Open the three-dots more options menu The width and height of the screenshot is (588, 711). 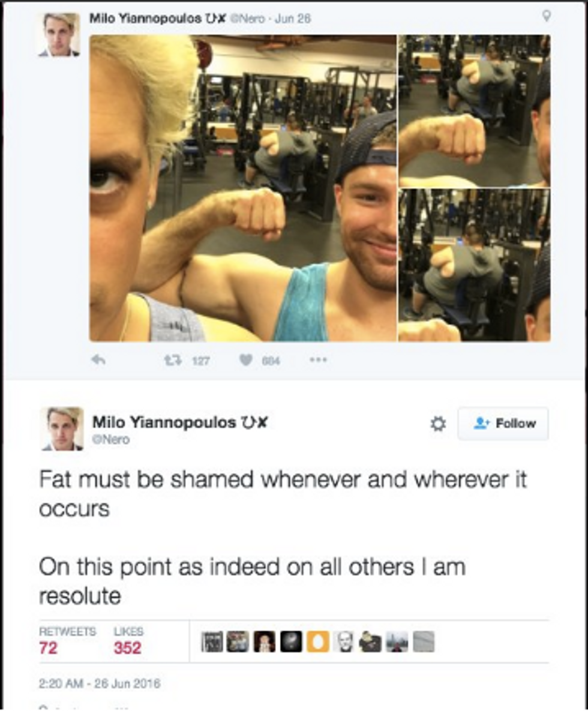tap(318, 360)
